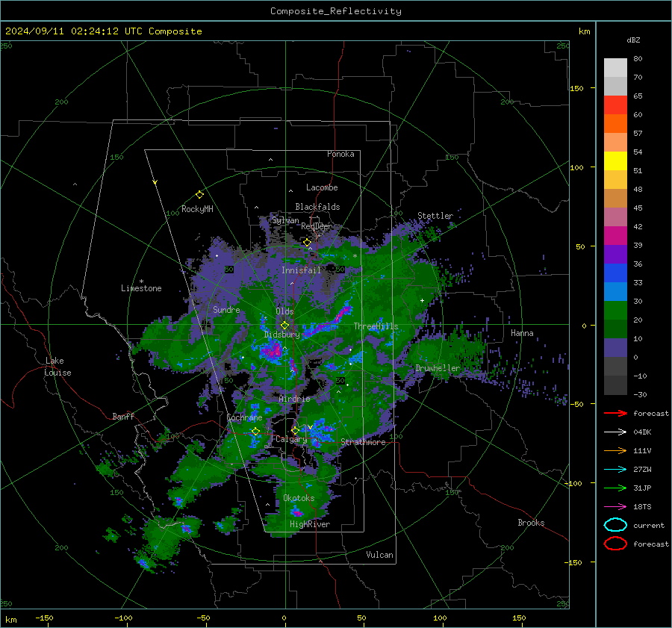The width and height of the screenshot is (672, 628).
Task: Select the 33 dBZ light blue swatch
Action: tap(615, 291)
